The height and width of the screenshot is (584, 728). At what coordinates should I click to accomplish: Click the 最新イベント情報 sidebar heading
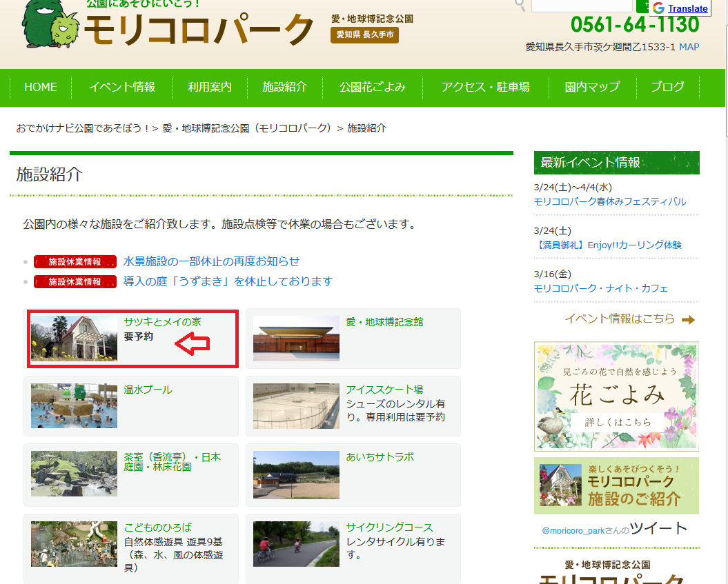[x=617, y=162]
